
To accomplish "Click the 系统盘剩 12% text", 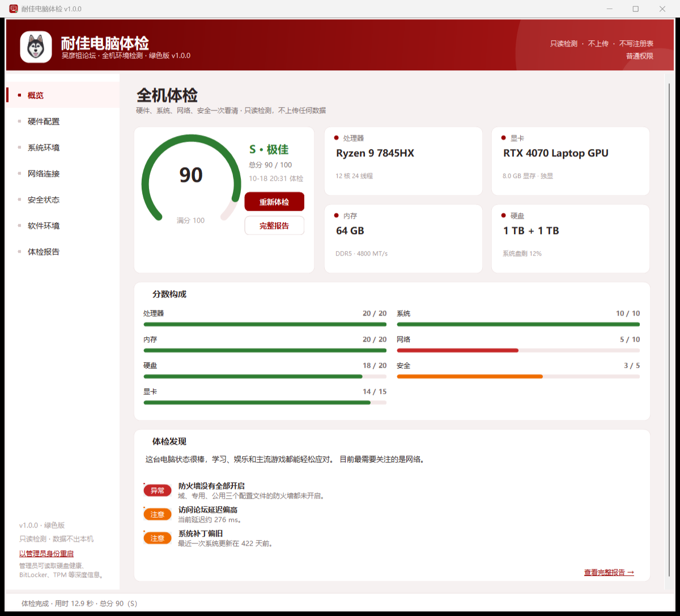I will (522, 253).
